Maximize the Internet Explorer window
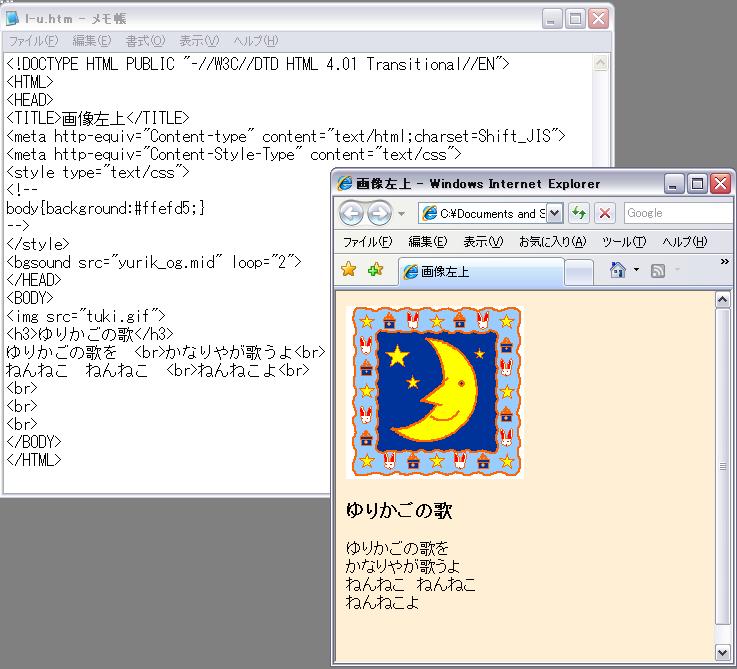Viewport: 737px width, 669px height. (697, 183)
